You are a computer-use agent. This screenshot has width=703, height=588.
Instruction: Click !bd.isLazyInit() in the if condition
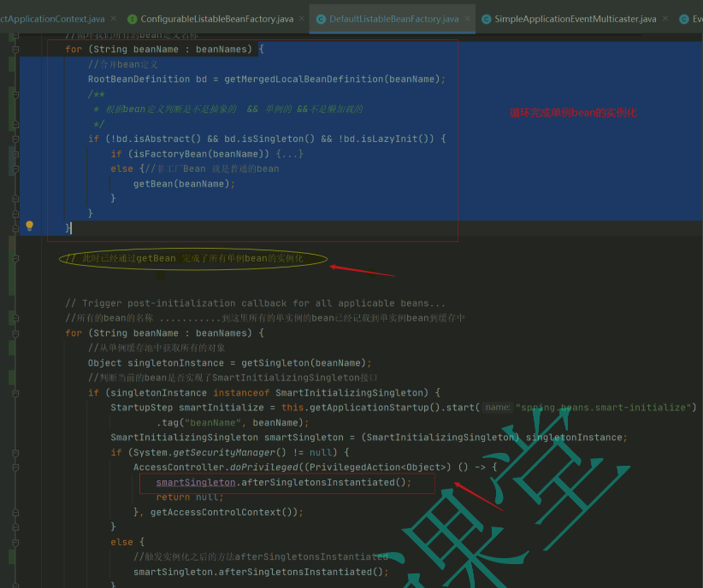tap(386, 139)
